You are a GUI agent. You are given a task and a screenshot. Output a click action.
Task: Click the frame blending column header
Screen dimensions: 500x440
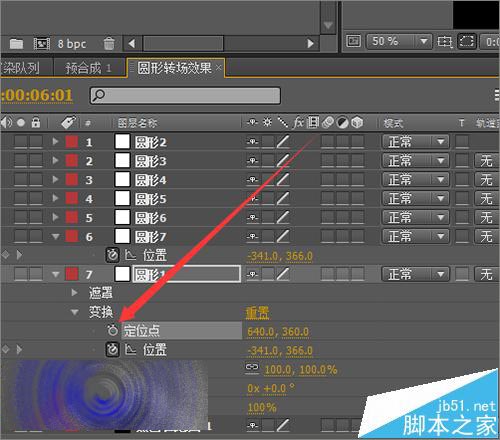313,122
